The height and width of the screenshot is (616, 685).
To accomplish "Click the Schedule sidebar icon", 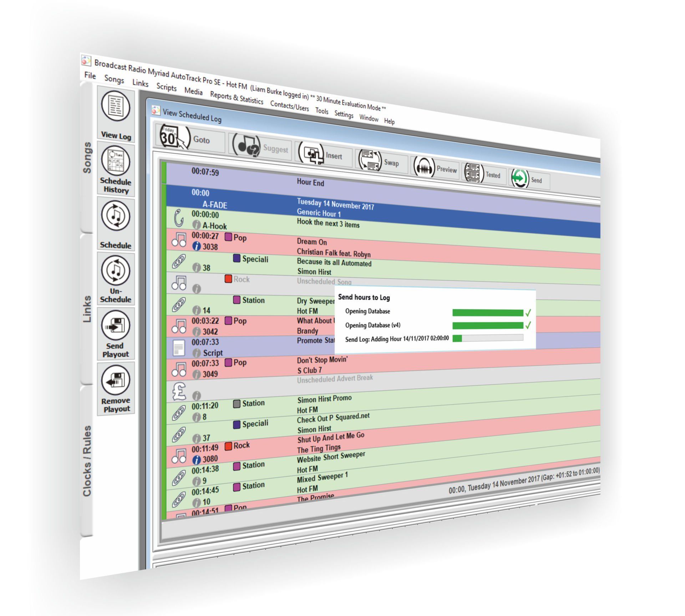I will tap(116, 224).
